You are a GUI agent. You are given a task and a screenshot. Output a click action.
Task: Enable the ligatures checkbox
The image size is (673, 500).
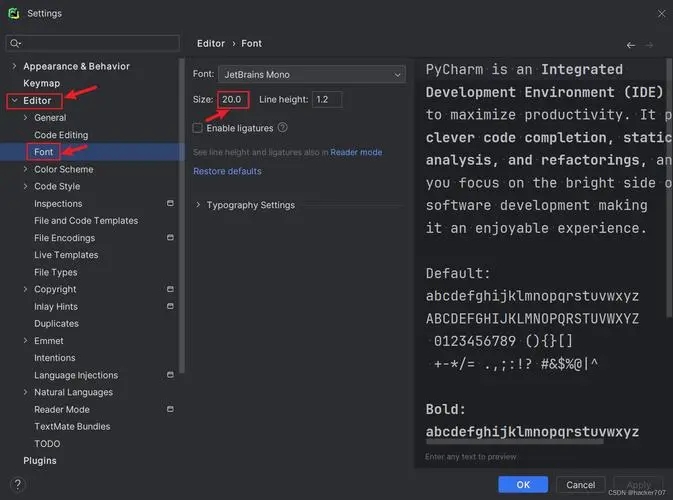(x=198, y=128)
